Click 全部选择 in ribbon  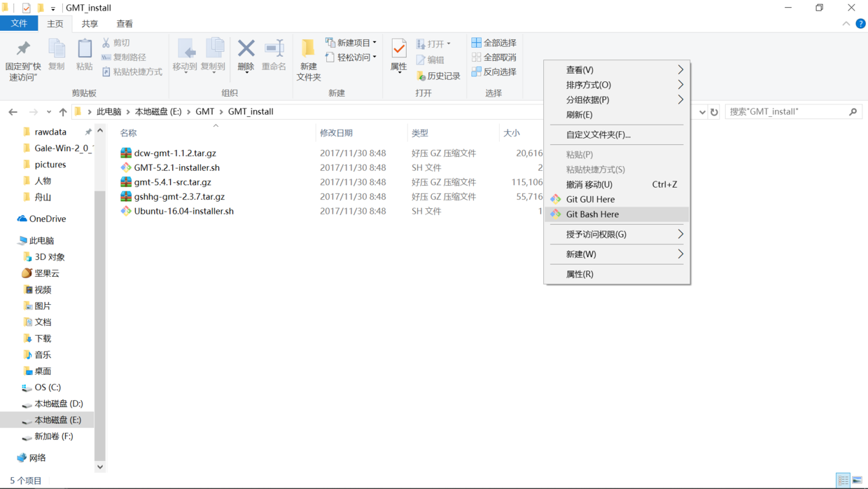click(494, 43)
